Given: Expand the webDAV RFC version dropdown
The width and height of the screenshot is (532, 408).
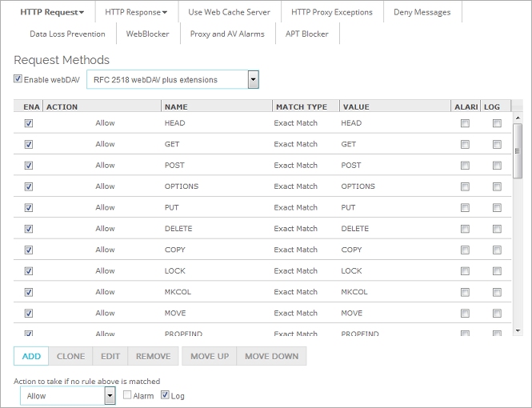Looking at the screenshot, I should click(x=253, y=80).
